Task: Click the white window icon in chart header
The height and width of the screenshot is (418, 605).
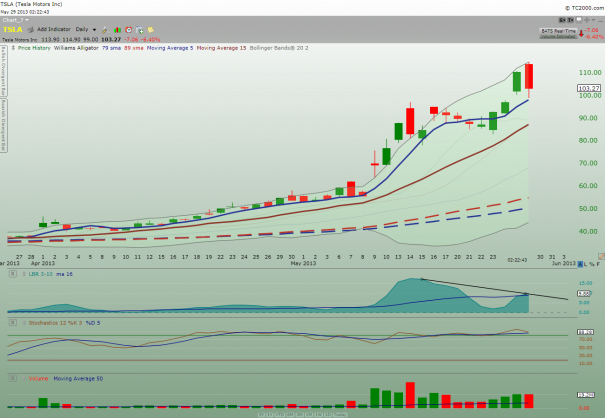Action: 579,20
